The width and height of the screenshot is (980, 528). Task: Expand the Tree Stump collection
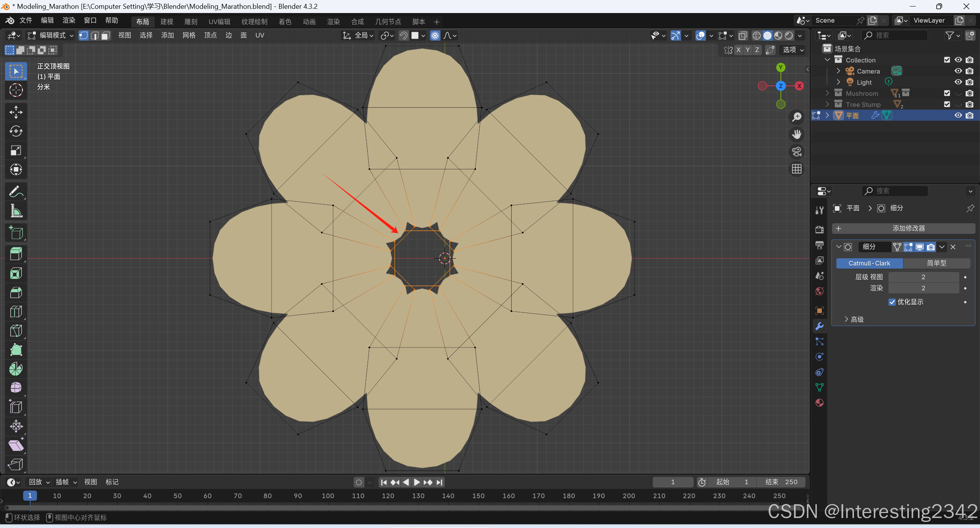828,104
